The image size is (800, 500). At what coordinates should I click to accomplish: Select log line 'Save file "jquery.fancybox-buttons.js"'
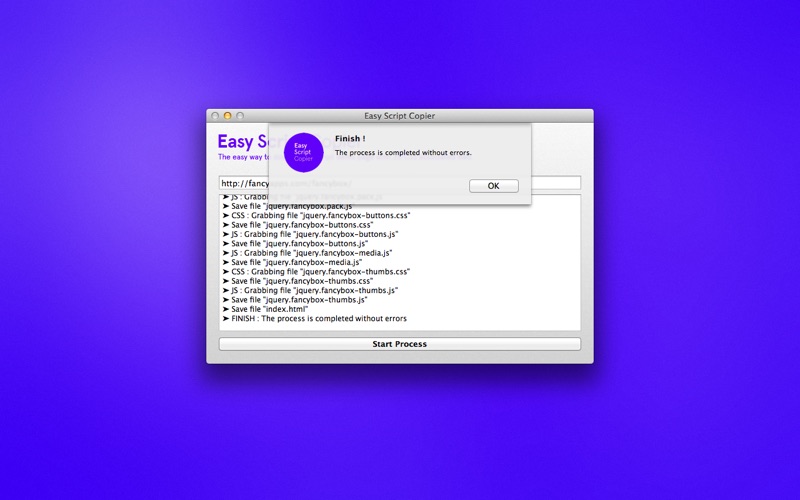point(295,243)
